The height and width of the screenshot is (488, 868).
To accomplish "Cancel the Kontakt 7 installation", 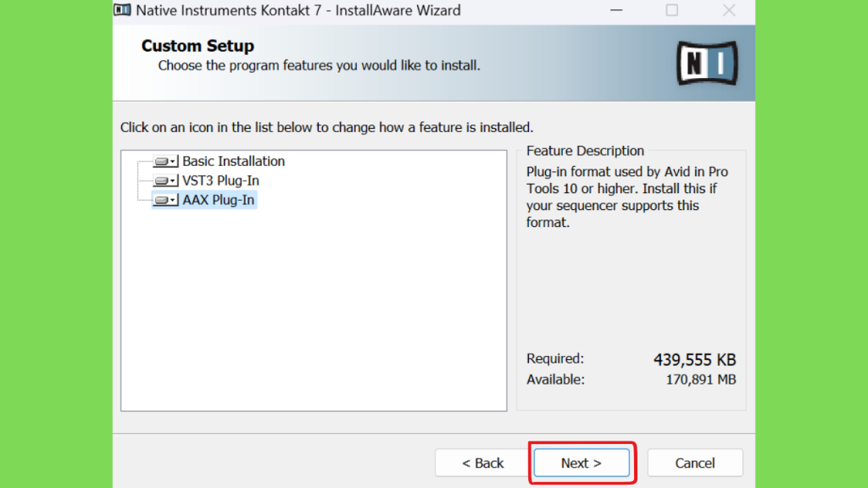I will 694,463.
